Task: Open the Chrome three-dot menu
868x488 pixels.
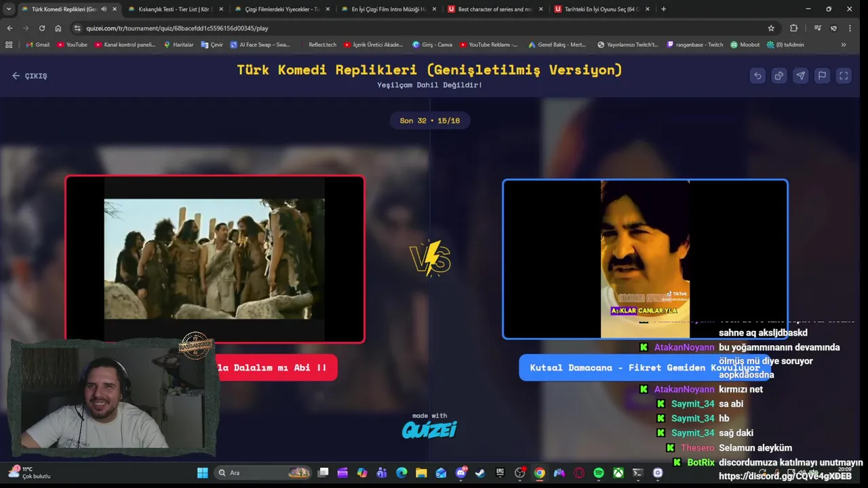Action: 850,28
